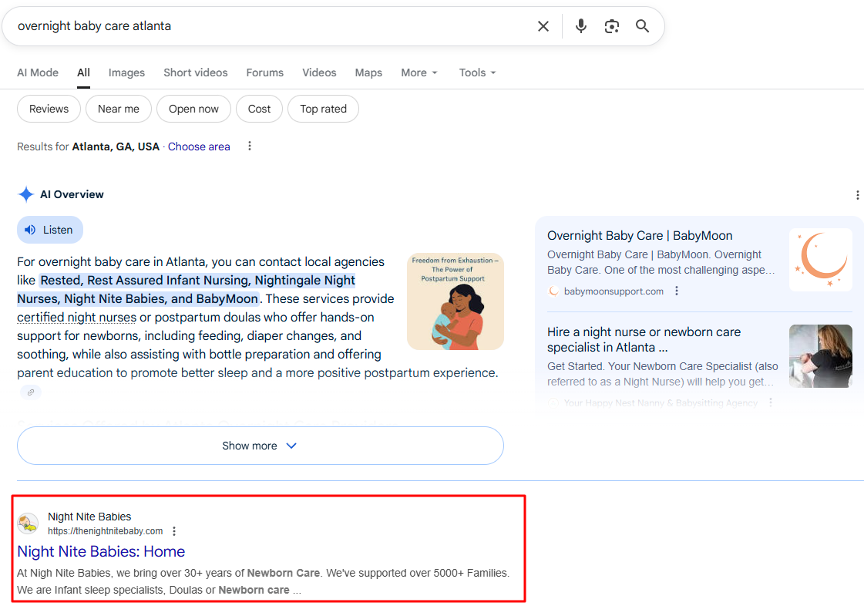864x616 pixels.
Task: Apply the Open now filter chip
Action: (x=193, y=109)
